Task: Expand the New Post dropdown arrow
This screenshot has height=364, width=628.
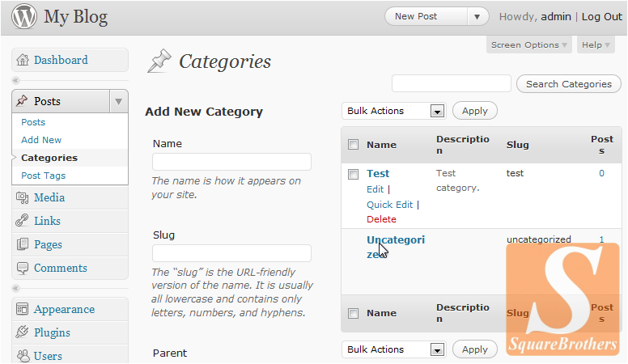Action: (x=478, y=16)
